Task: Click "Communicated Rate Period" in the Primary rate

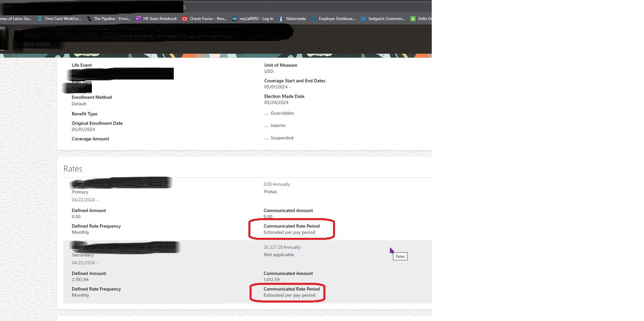Action: point(292,226)
